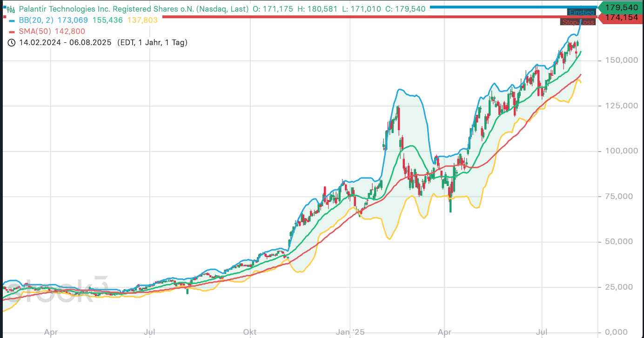Click the clock icon beside the date range

tap(12, 42)
